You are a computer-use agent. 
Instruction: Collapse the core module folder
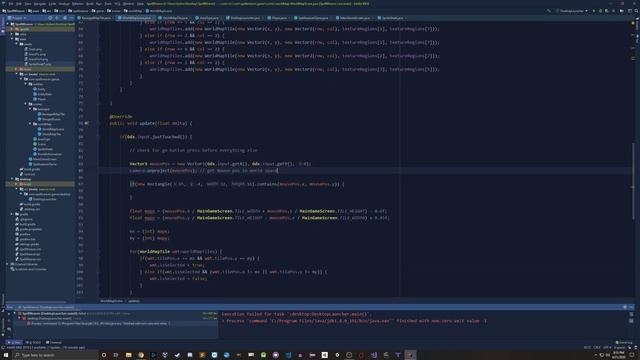tap(12, 39)
